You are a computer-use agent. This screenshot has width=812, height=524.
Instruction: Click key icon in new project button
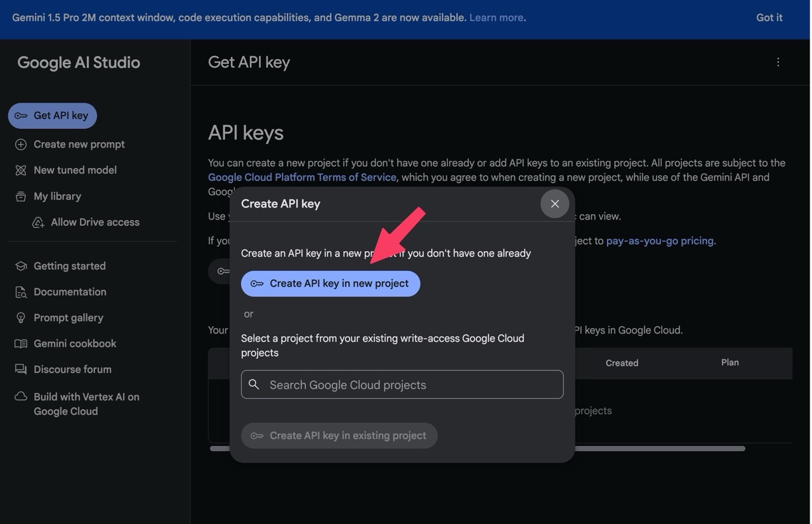(x=257, y=284)
